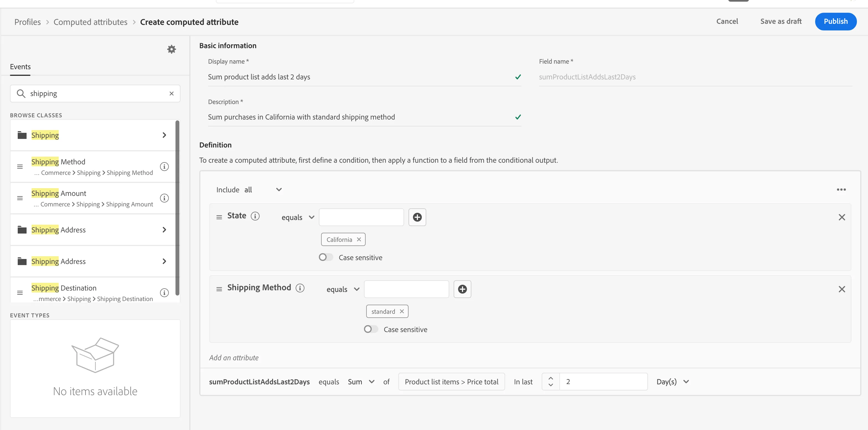The image size is (868, 430).
Task: Click the State condition info icon
Action: (255, 216)
